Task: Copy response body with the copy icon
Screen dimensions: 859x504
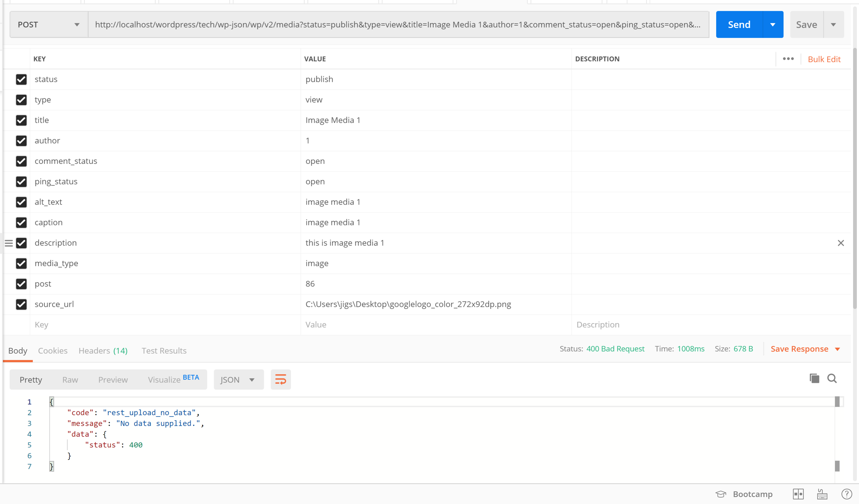Action: (814, 378)
